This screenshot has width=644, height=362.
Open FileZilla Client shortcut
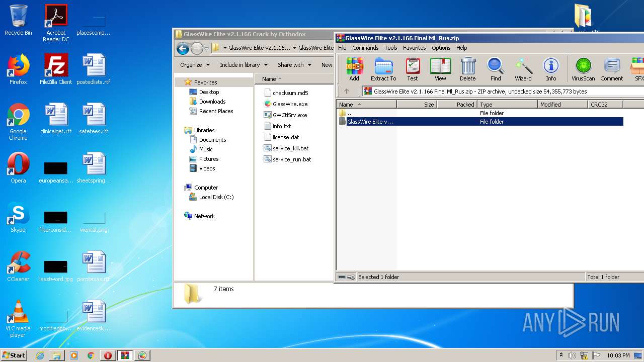(56, 69)
